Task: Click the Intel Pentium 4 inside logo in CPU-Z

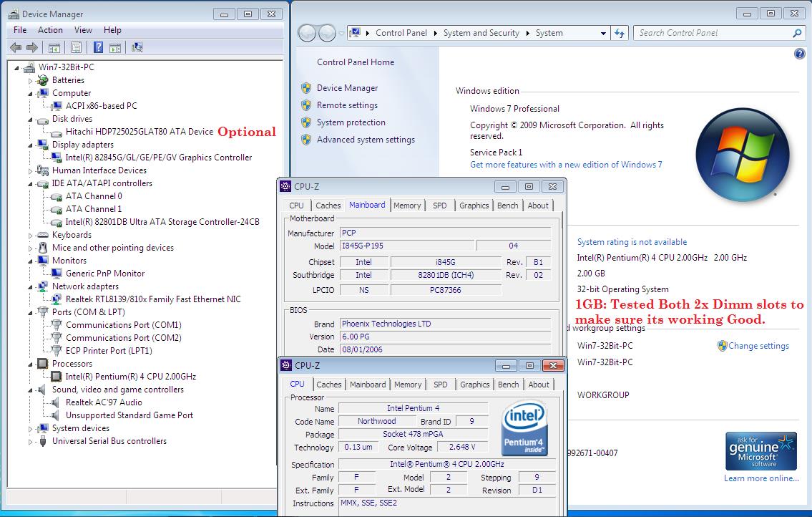Action: (x=524, y=428)
